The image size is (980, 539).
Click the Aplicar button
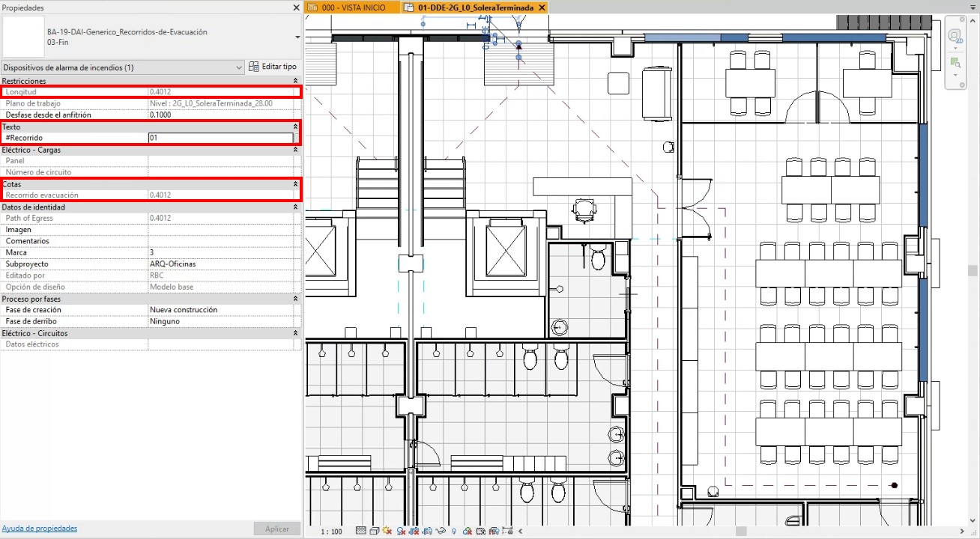pos(276,529)
